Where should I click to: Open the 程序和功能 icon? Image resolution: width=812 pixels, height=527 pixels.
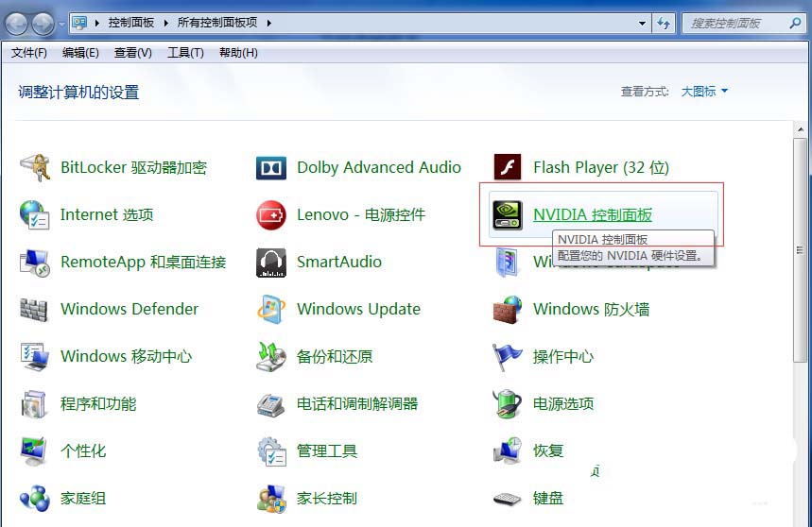coord(34,404)
